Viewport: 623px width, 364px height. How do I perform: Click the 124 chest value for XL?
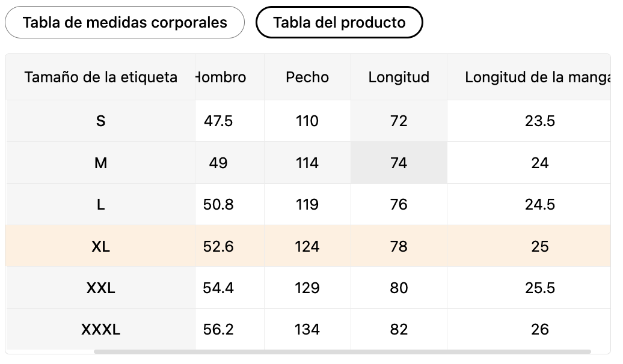(307, 246)
